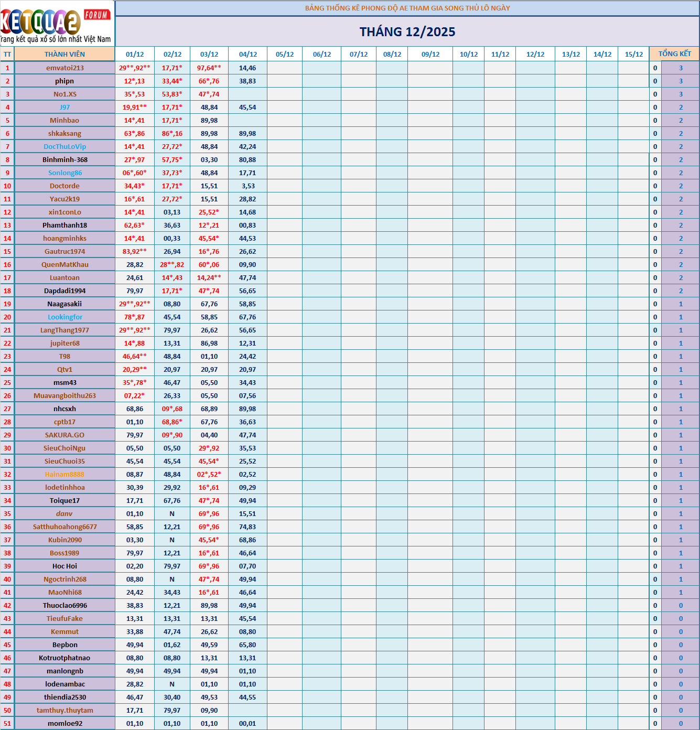This screenshot has width=700, height=730.
Task: Open the J97 member name
Action: pos(64,107)
